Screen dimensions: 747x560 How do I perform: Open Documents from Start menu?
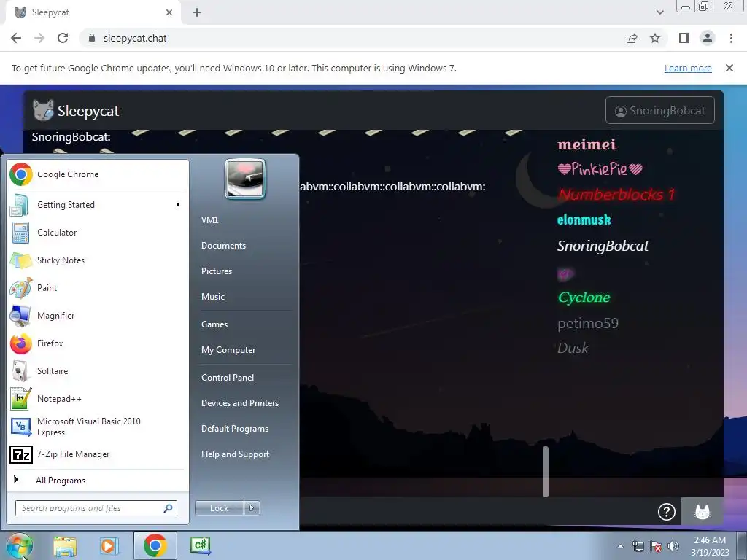[x=223, y=246]
